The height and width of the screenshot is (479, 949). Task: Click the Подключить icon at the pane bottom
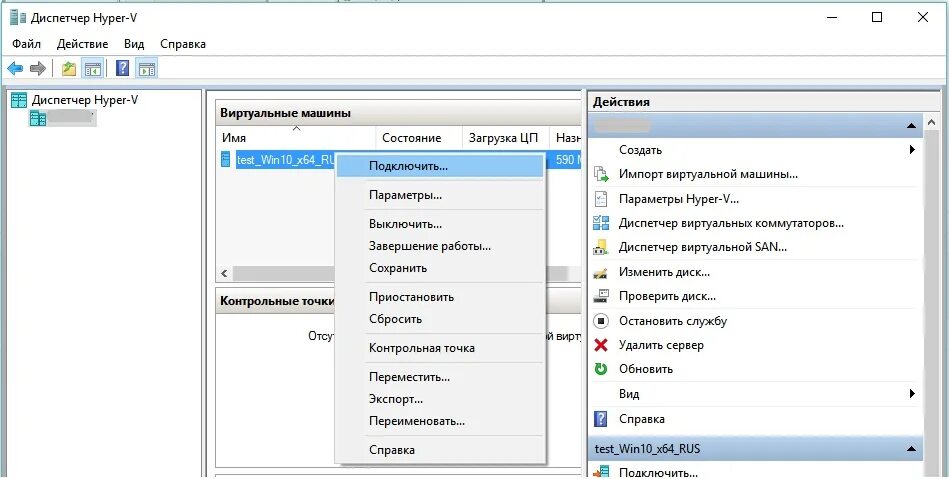coord(600,472)
